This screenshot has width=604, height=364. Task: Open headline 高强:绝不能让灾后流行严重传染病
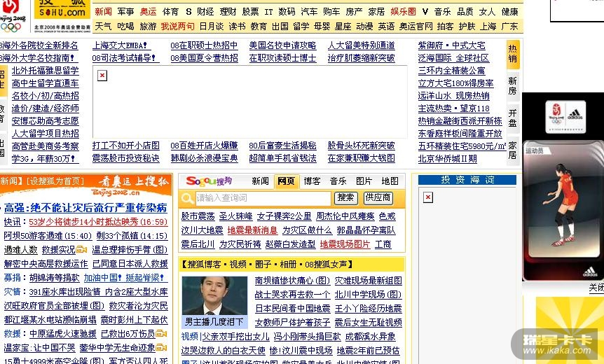coord(85,208)
